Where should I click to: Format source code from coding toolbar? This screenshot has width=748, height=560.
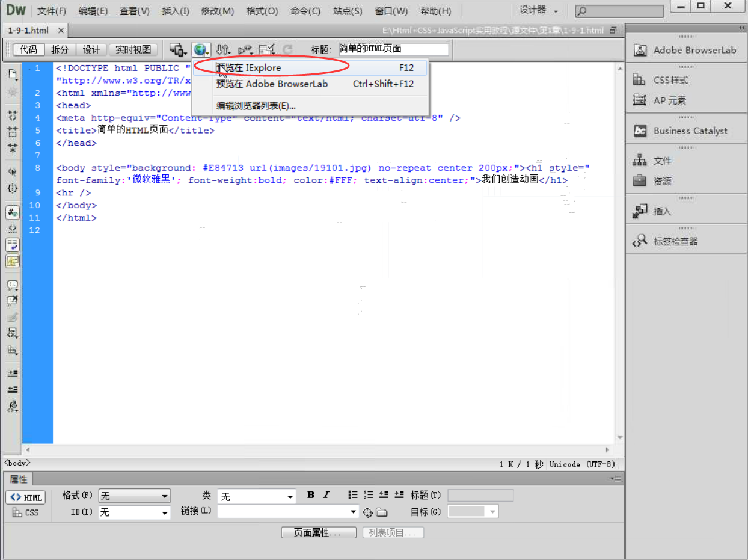tap(13, 407)
